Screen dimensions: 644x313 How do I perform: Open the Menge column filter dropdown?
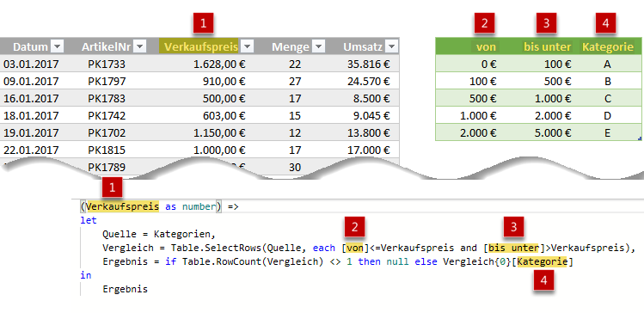pyautogui.click(x=318, y=46)
